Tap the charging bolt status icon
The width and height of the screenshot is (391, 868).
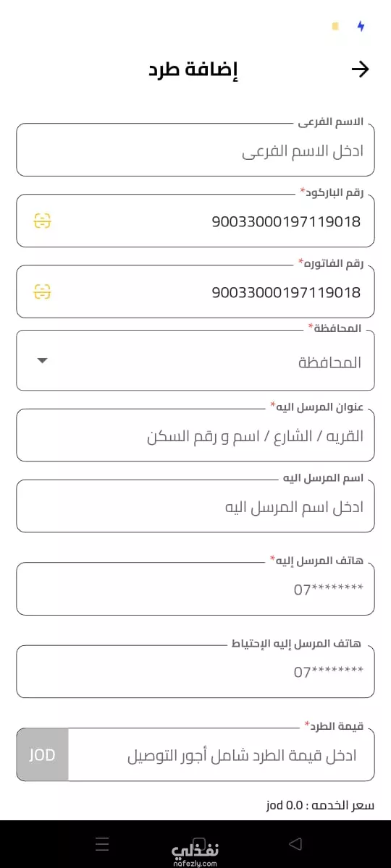point(361,26)
